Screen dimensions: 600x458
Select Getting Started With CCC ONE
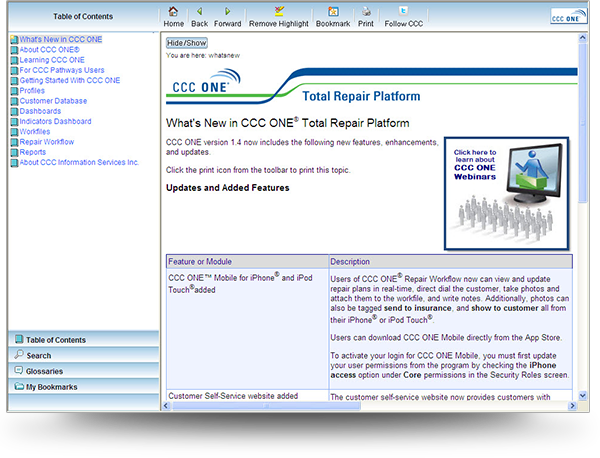tap(70, 80)
